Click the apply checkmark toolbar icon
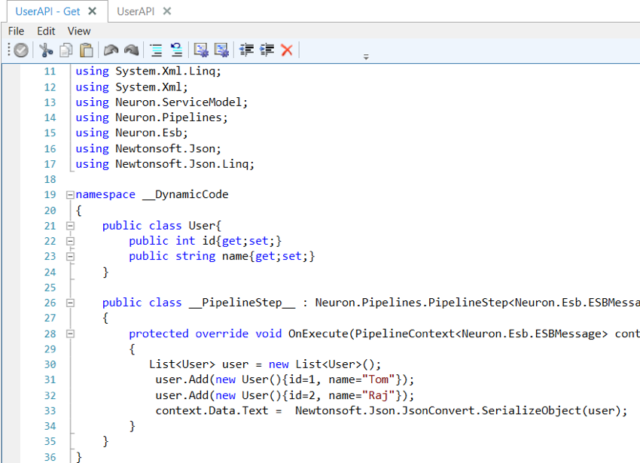This screenshot has height=463, width=640. (x=21, y=50)
